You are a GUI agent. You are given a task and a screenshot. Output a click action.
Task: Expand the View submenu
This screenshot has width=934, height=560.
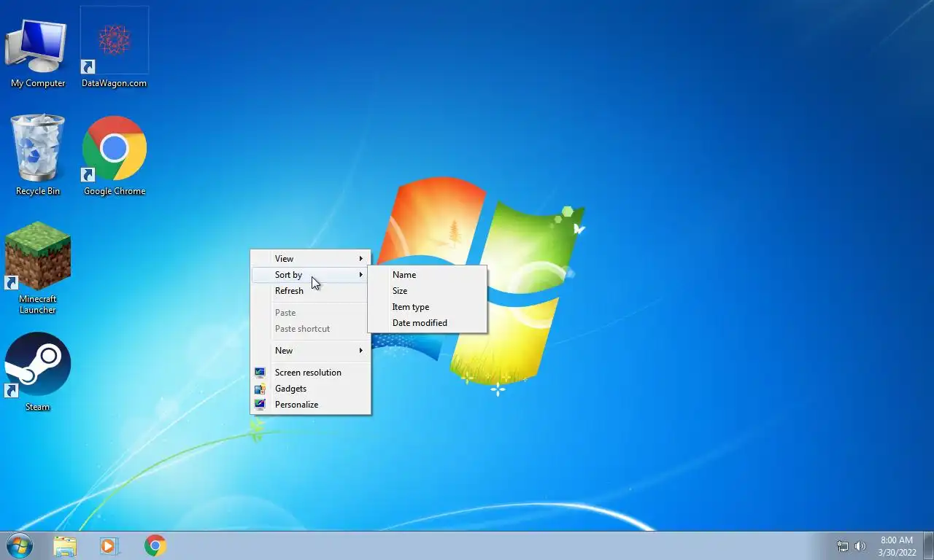[x=310, y=259]
